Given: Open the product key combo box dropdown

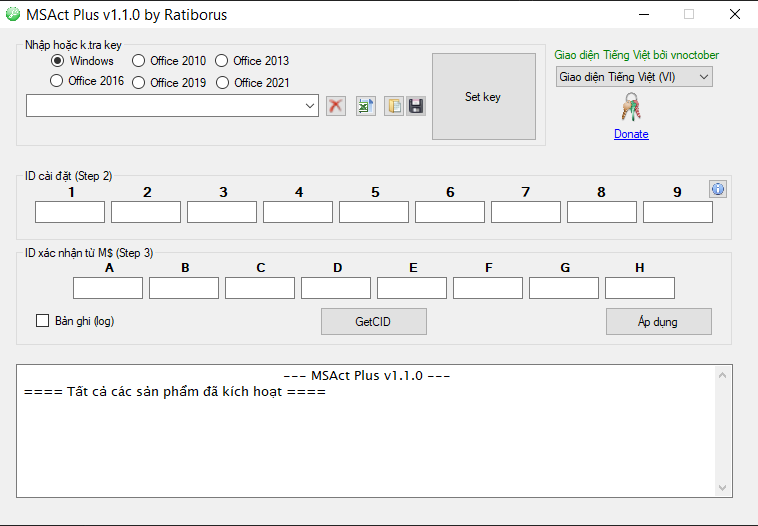Looking at the screenshot, I should (310, 106).
